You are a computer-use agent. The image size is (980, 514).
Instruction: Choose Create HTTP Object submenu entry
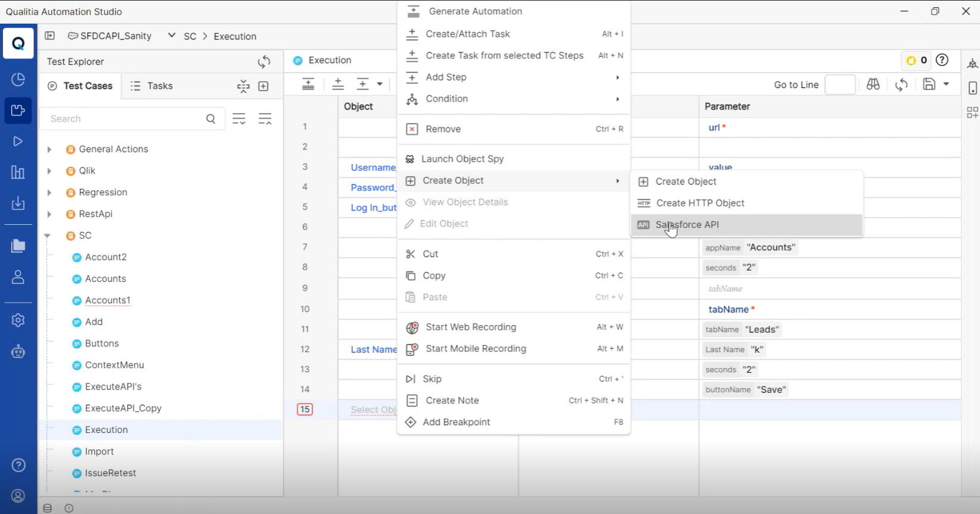(700, 203)
